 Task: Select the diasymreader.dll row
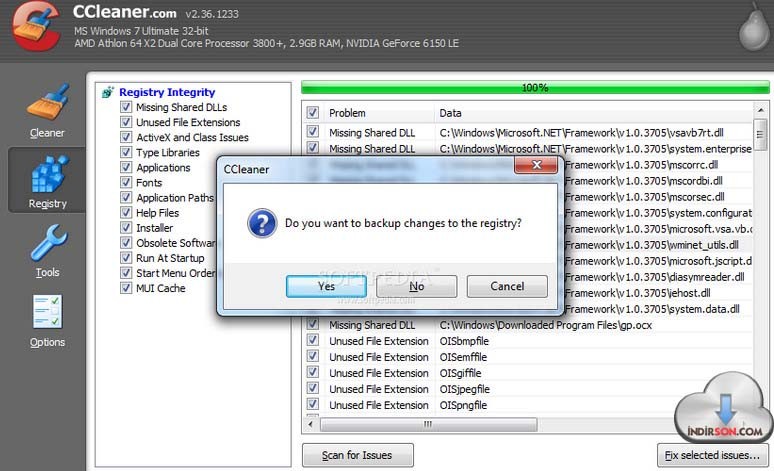[x=655, y=277]
